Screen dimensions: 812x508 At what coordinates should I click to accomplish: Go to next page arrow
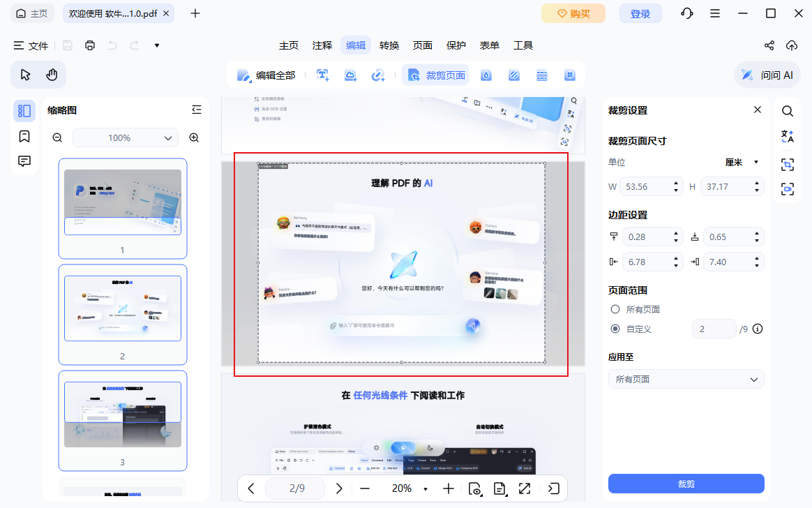(339, 488)
